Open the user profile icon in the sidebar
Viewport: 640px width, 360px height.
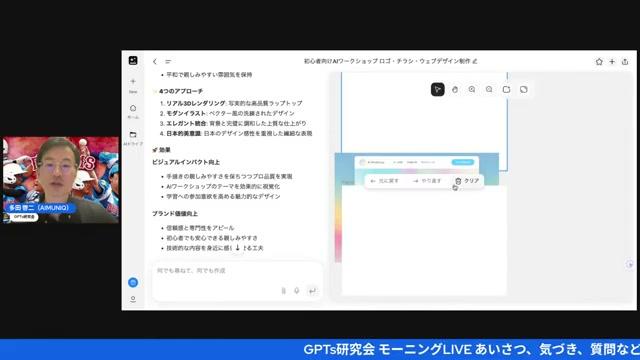pos(133,299)
